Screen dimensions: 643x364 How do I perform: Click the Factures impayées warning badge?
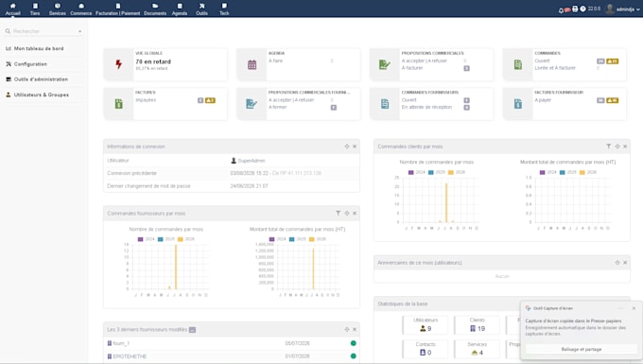[x=210, y=100]
